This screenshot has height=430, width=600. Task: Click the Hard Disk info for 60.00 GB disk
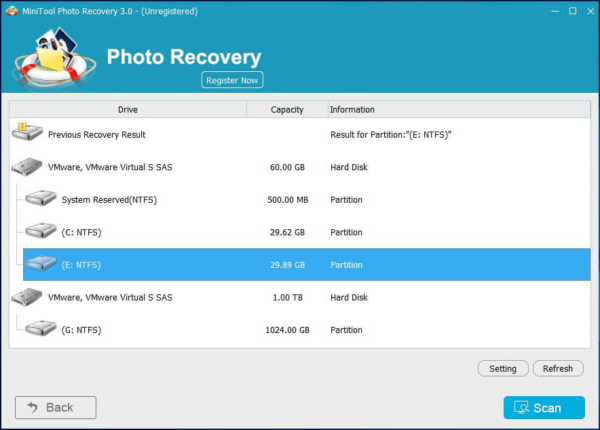coord(349,167)
